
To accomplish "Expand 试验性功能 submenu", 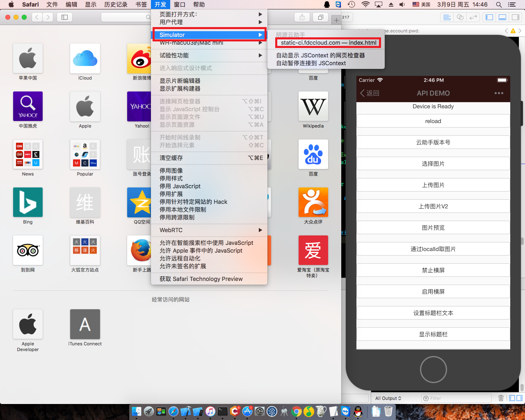I will coord(209,55).
